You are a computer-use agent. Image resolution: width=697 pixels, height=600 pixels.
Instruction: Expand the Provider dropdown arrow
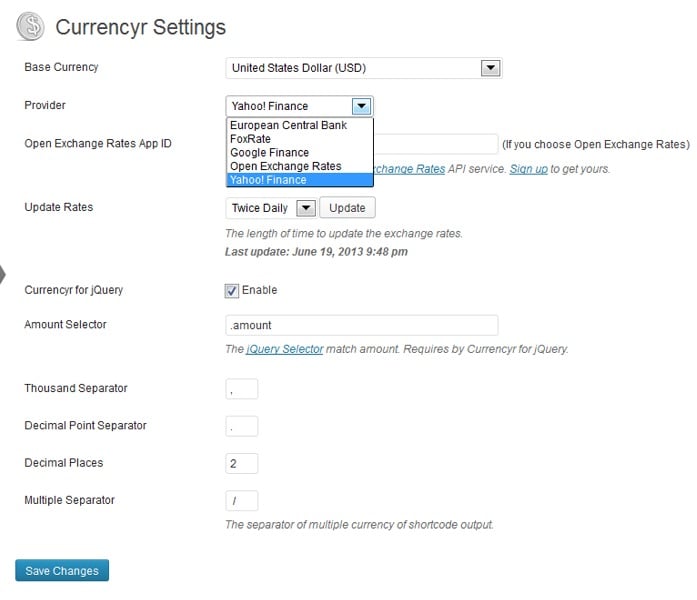coord(361,106)
